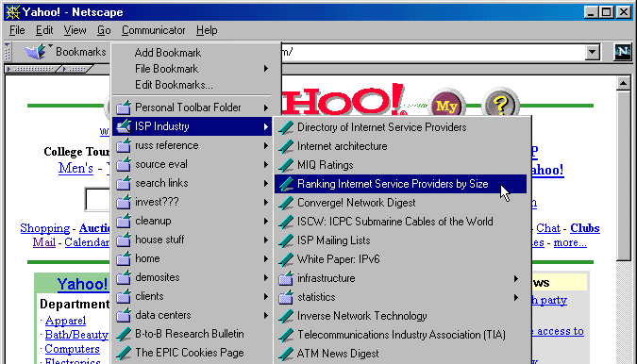
Task: Follow the Mail link
Action: pos(43,242)
